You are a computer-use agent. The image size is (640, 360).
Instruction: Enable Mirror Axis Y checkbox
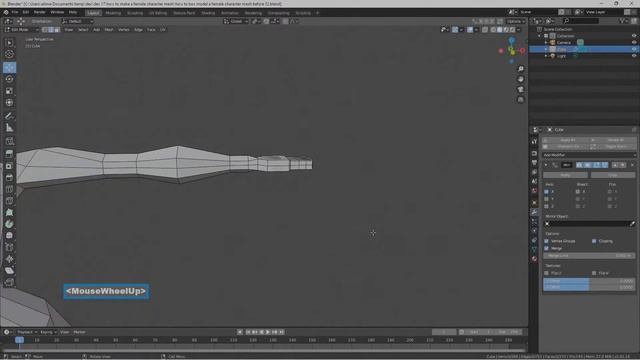click(547, 199)
